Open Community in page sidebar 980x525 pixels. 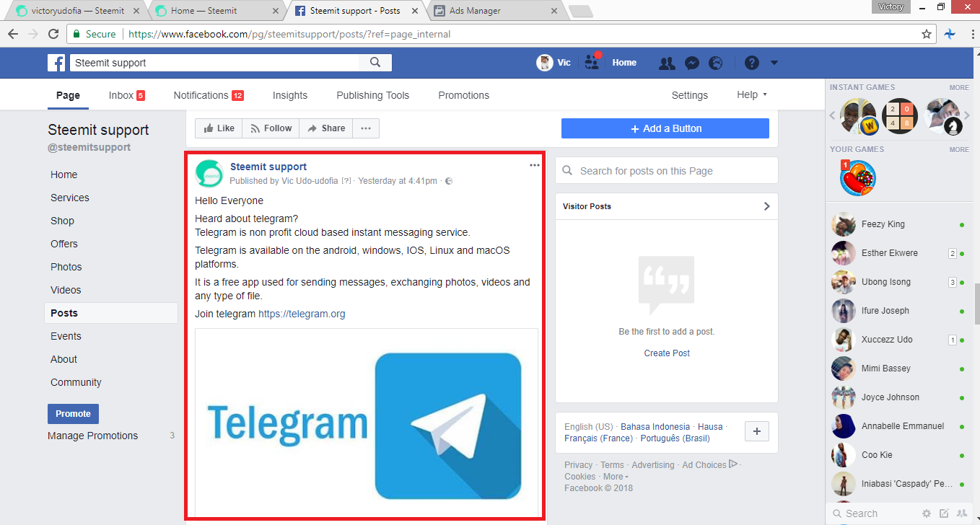tap(76, 382)
